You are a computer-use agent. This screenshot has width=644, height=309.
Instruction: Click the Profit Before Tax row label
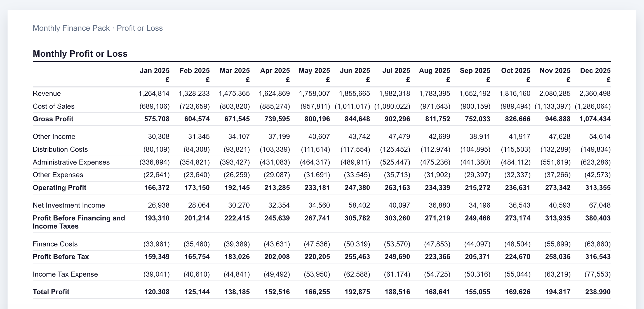[x=61, y=256]
